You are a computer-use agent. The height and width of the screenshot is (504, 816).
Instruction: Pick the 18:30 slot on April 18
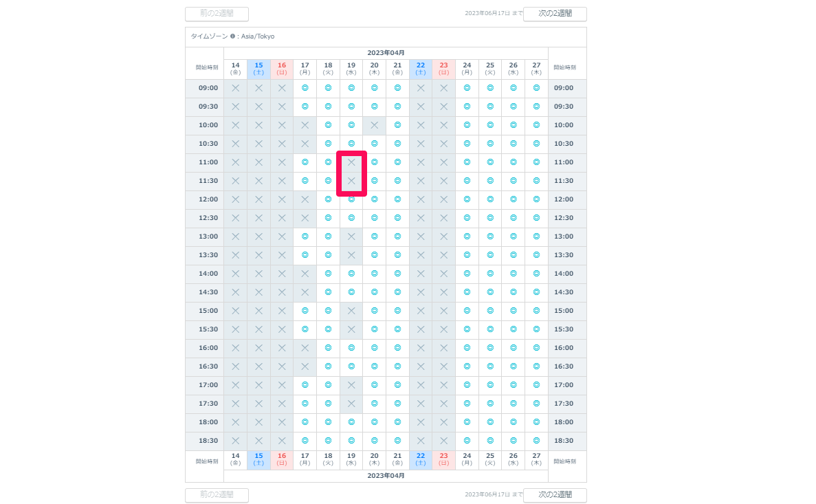[x=328, y=441]
